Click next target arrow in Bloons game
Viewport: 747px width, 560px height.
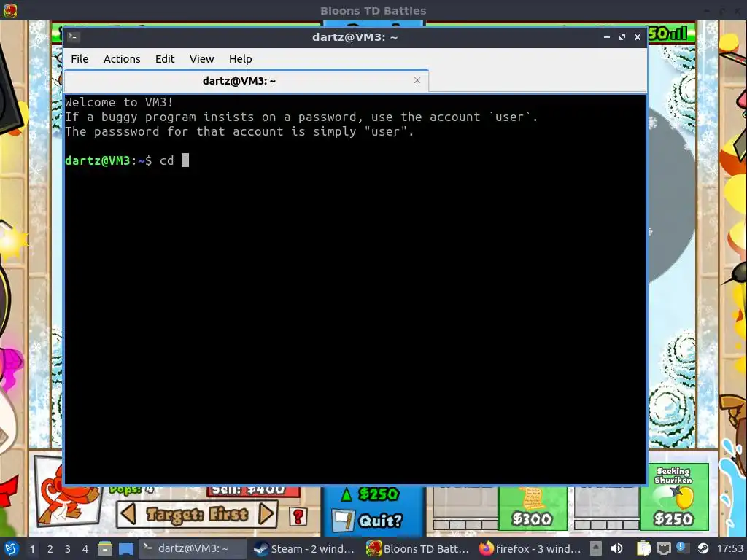click(266, 515)
